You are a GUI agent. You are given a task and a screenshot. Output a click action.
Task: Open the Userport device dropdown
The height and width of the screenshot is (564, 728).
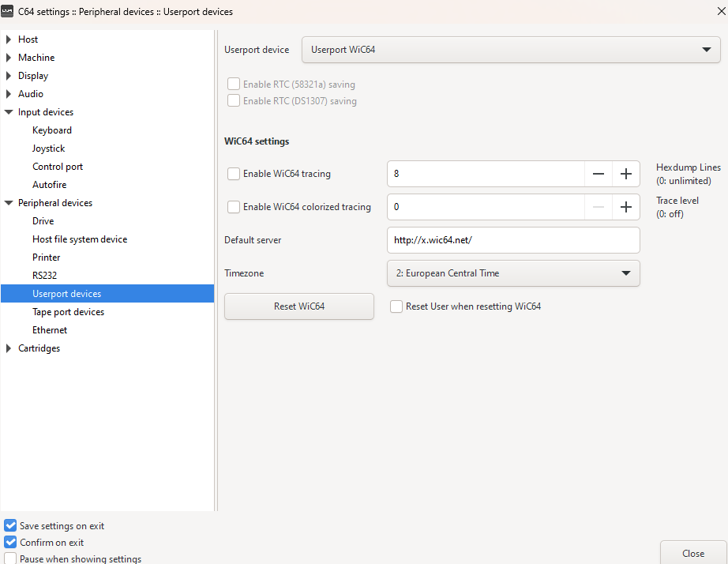click(511, 50)
